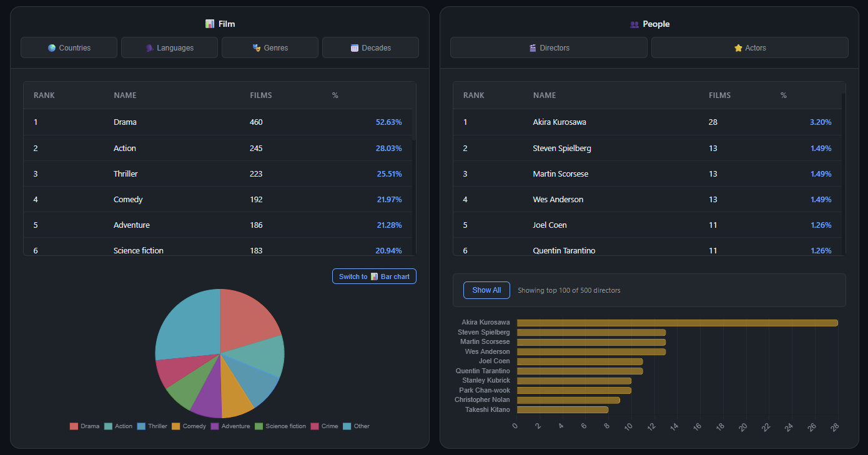Select the Action row in genres table
Viewport: 868px width, 455px height.
click(x=218, y=148)
